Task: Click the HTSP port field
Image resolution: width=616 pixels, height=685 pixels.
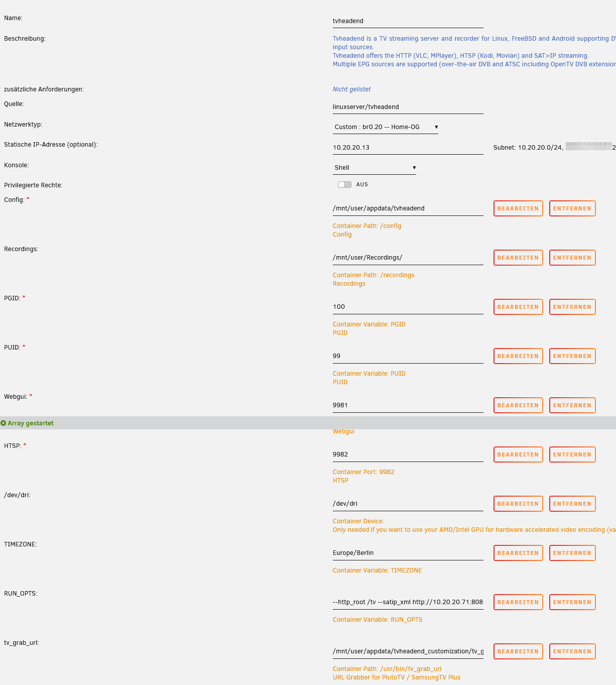Action: 408,454
